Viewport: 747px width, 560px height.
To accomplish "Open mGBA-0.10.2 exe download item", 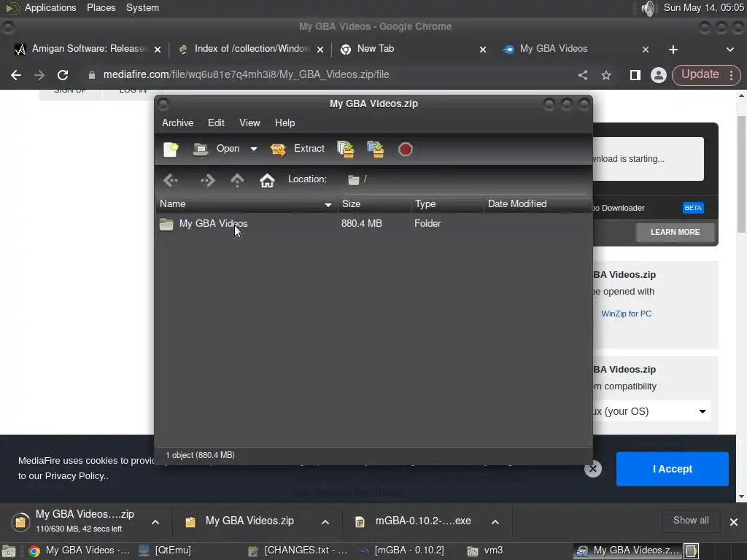I will pos(423,521).
